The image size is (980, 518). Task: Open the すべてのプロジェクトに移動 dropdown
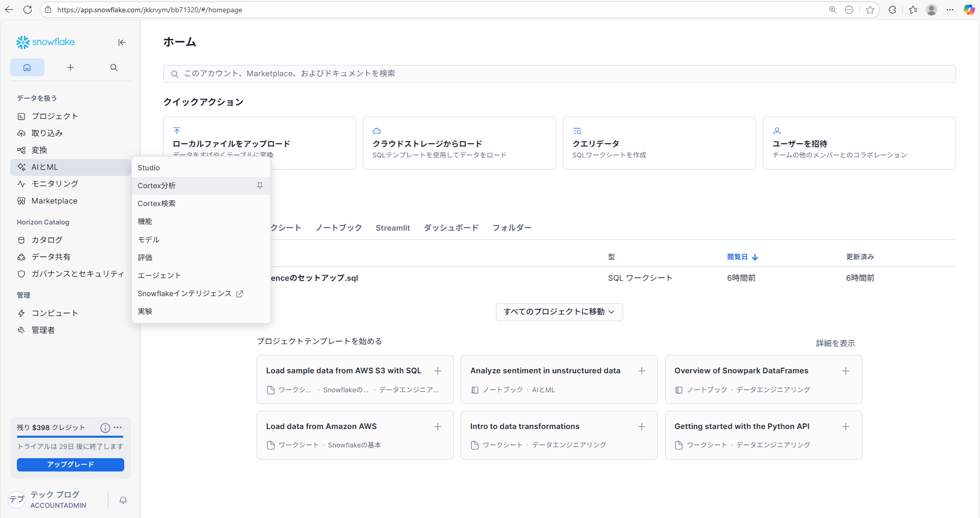559,312
